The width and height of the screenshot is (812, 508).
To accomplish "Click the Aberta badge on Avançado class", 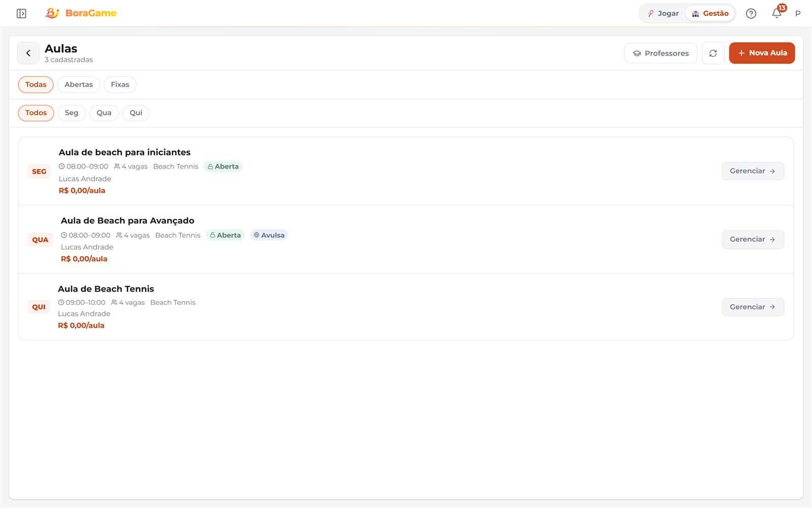I will 225,235.
